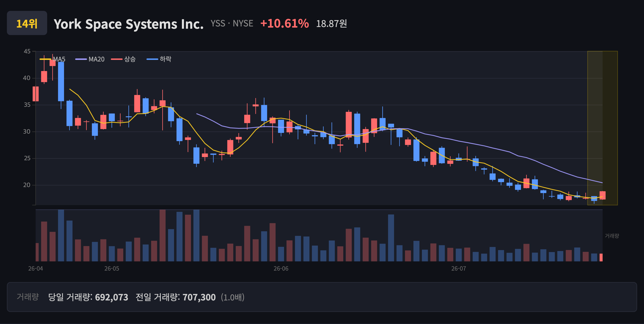644x324 pixels.
Task: Click the 18.87원 price value
Action: pos(332,24)
